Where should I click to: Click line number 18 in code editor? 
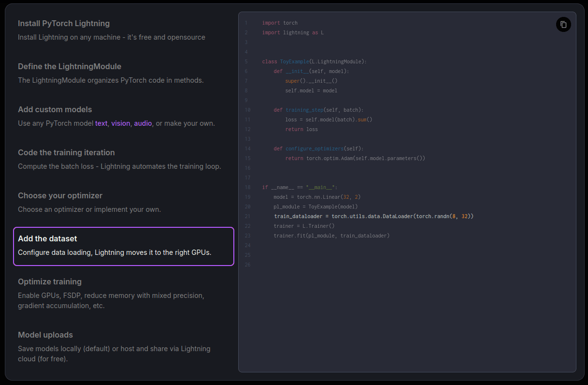247,187
